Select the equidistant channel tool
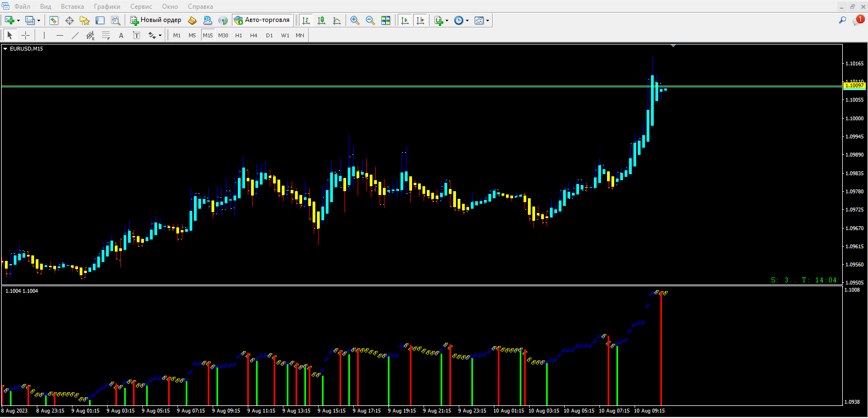This screenshot has height=418, width=868. (x=91, y=35)
